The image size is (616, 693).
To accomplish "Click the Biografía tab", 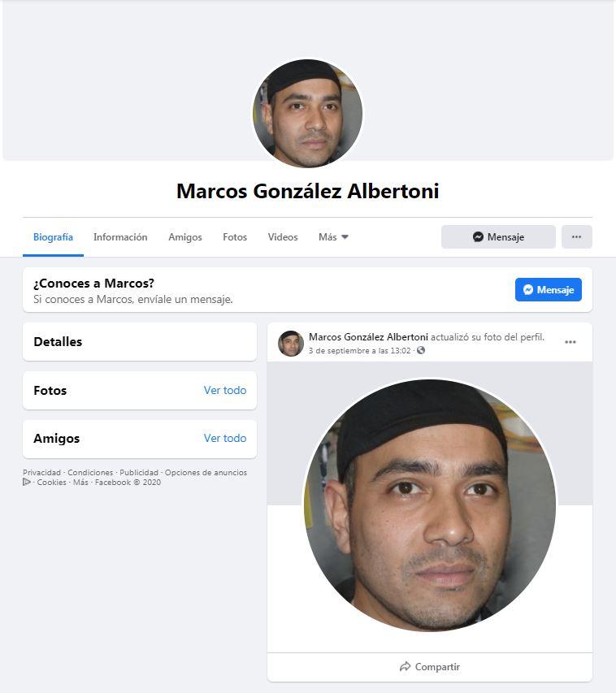I will pos(53,237).
